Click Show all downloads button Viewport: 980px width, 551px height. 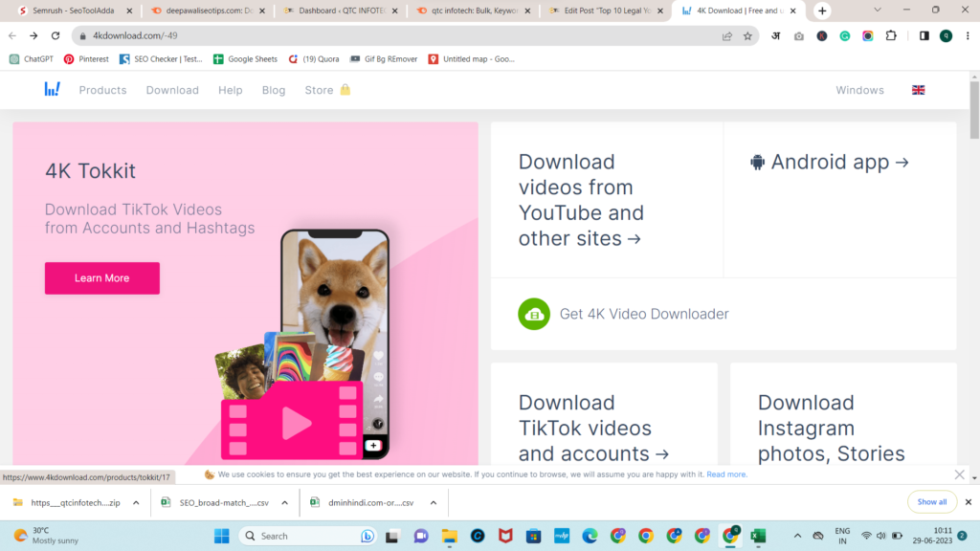click(x=932, y=502)
